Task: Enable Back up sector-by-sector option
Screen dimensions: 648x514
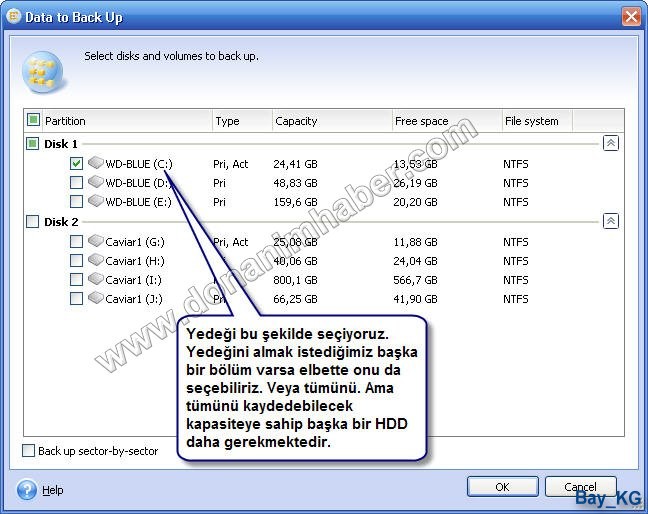Action: (x=29, y=450)
